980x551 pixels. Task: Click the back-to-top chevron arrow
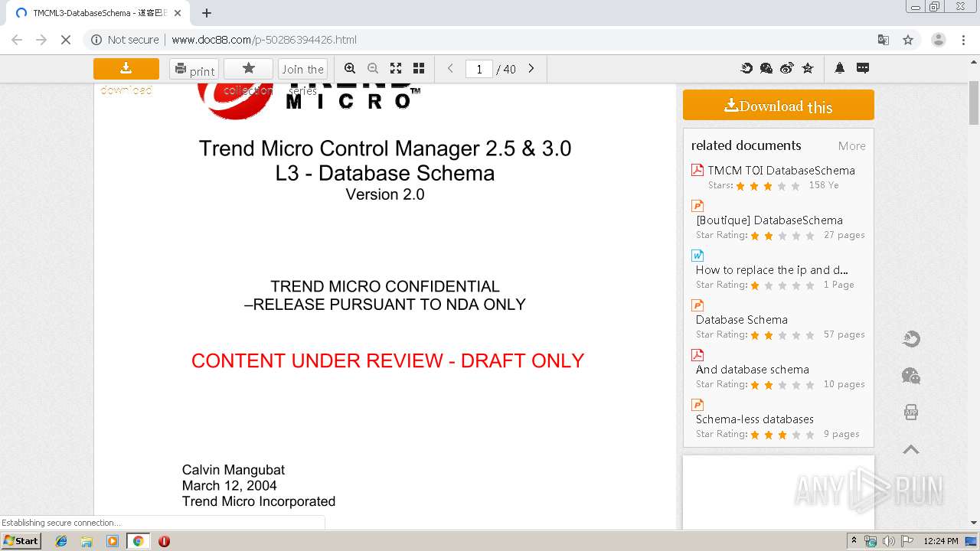(911, 449)
